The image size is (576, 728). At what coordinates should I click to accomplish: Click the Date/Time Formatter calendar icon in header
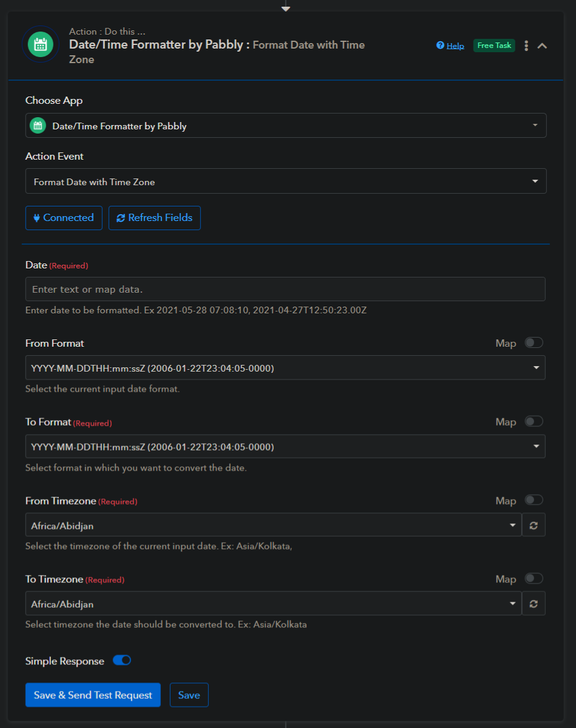click(41, 44)
